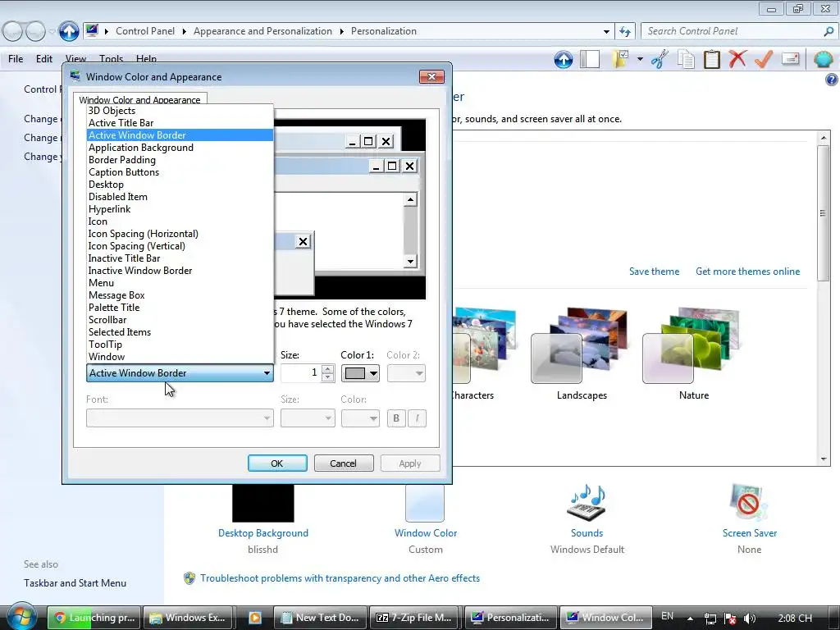This screenshot has width=840, height=630.
Task: Select Icon Spacing (Horizontal) entry
Action: 180,234
